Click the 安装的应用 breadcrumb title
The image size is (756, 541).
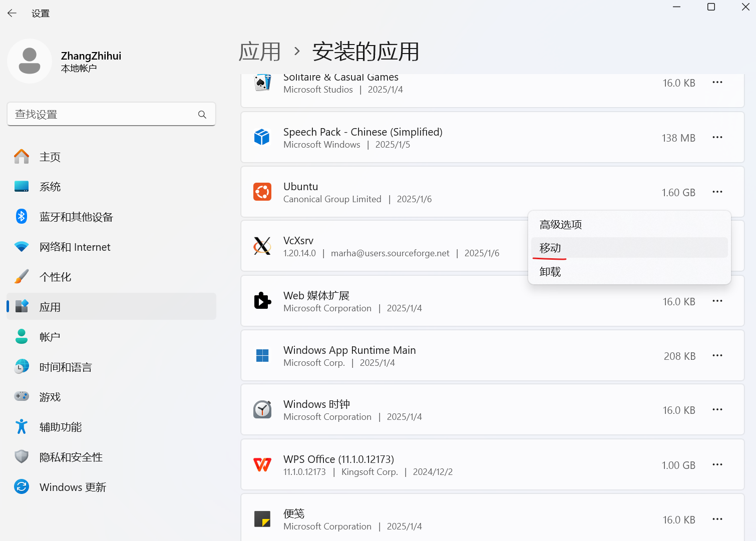[x=365, y=52]
